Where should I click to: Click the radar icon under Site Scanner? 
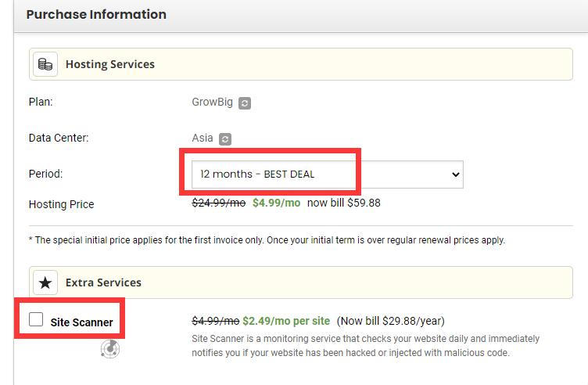coord(110,349)
